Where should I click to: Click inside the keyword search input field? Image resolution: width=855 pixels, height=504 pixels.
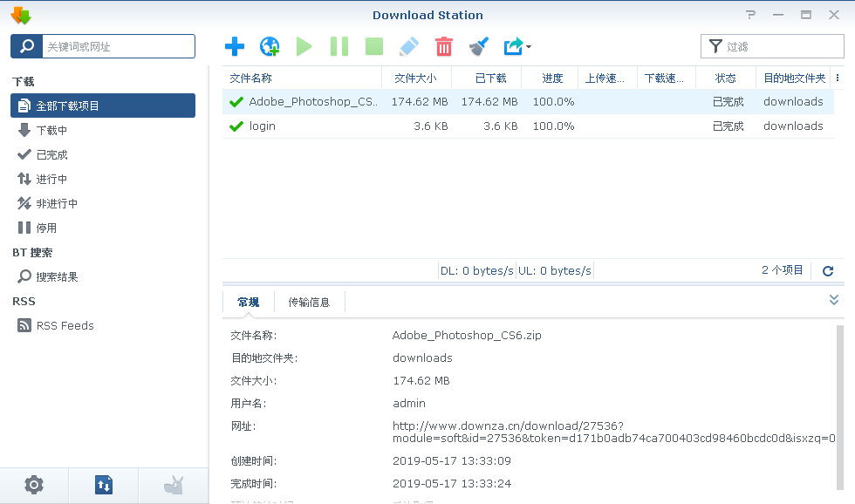click(x=120, y=46)
